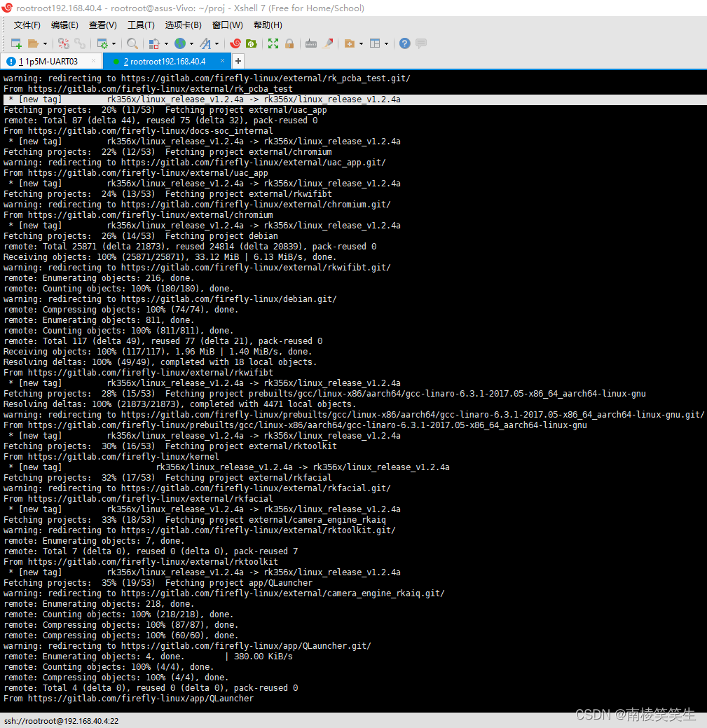This screenshot has width=707, height=728.
Task: Open the 选项卡(B) menu
Action: 184,25
